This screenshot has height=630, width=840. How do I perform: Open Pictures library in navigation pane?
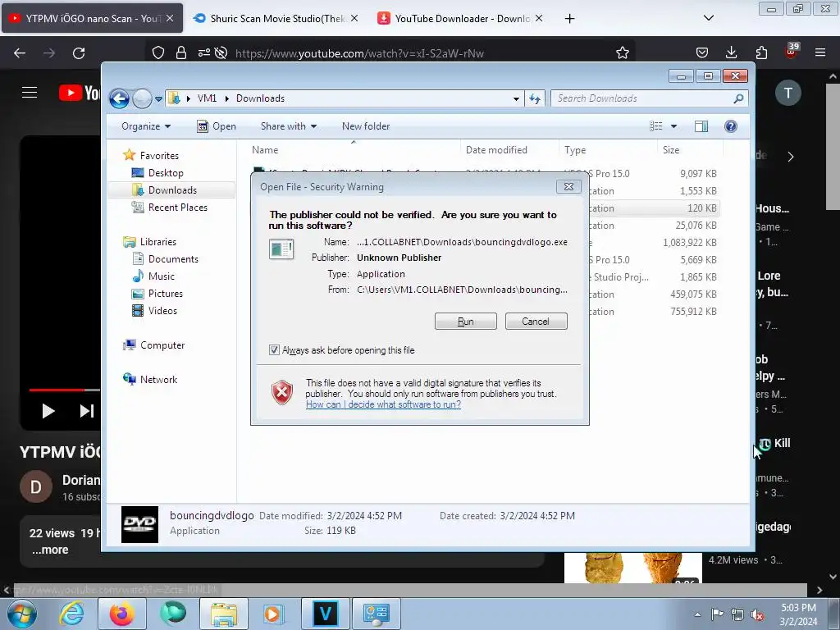point(157,294)
